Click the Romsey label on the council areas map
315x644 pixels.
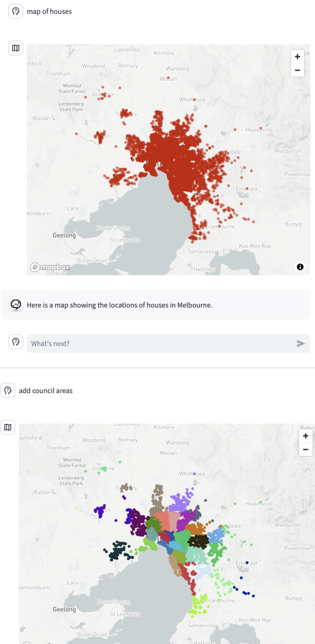click(x=128, y=440)
